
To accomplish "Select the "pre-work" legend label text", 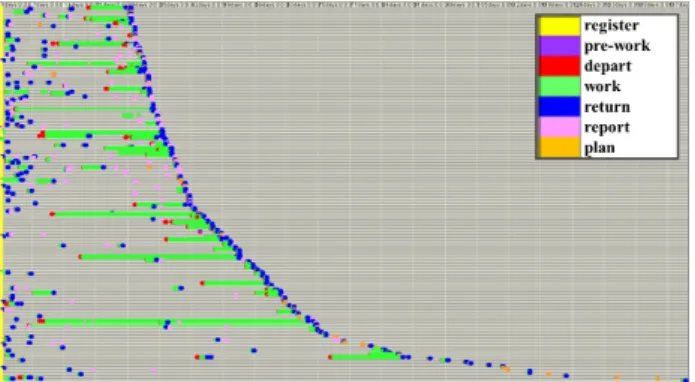I will [x=617, y=46].
